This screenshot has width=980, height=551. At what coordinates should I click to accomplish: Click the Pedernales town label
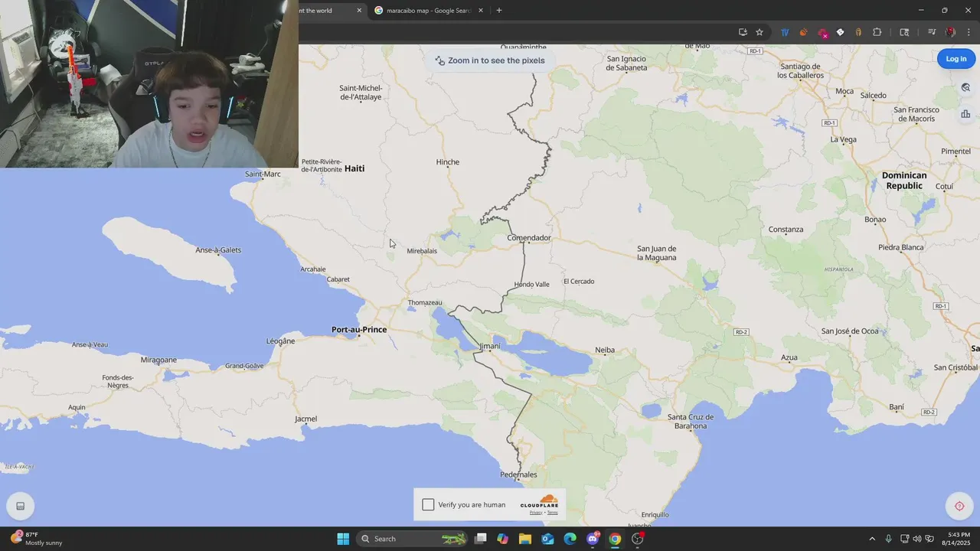518,475
